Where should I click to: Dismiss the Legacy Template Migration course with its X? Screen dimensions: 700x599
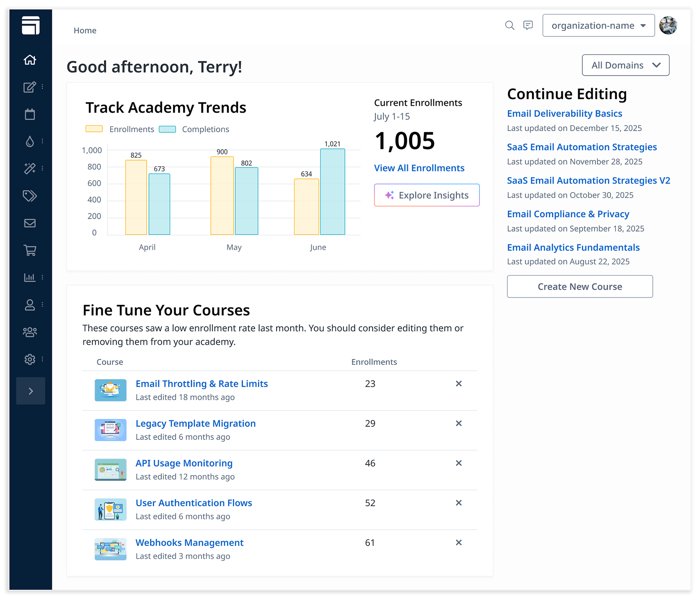pyautogui.click(x=459, y=423)
